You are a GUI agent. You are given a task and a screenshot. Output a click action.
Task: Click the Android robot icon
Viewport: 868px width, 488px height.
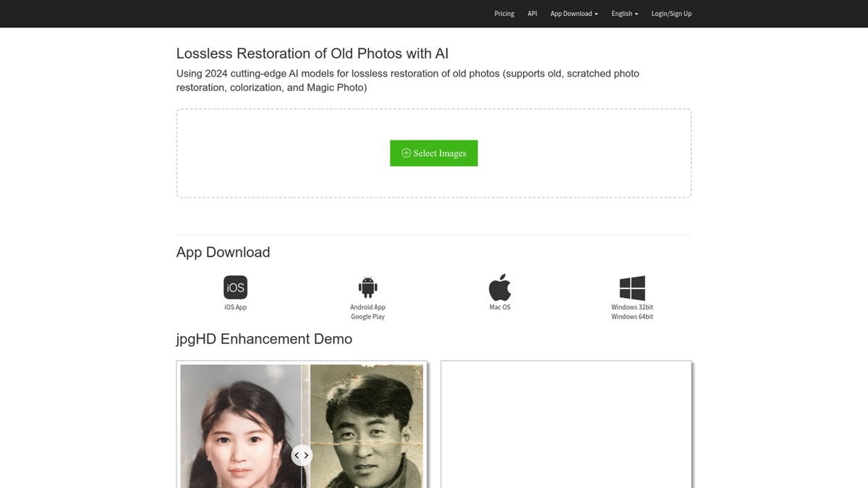click(367, 287)
